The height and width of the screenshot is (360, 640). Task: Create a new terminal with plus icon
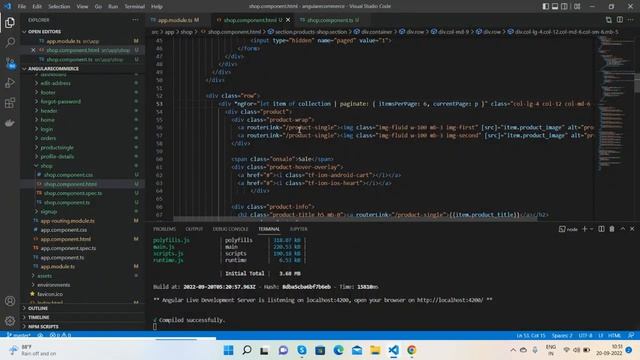(x=584, y=229)
